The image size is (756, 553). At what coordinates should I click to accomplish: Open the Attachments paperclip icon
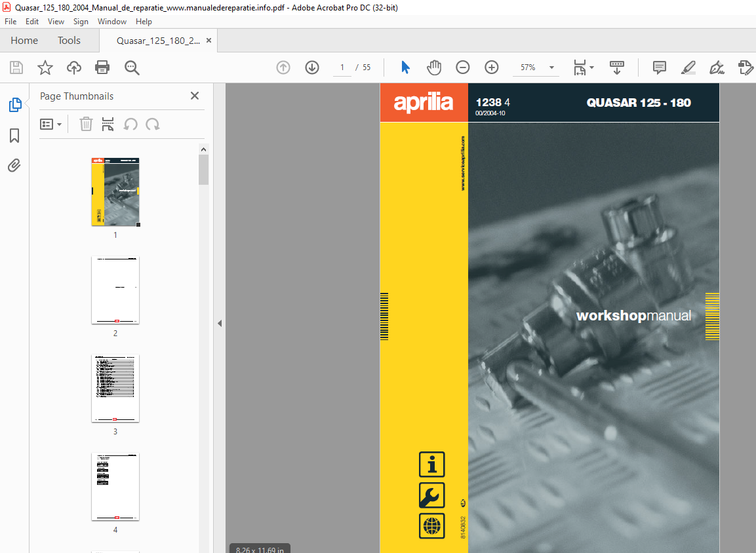click(14, 166)
